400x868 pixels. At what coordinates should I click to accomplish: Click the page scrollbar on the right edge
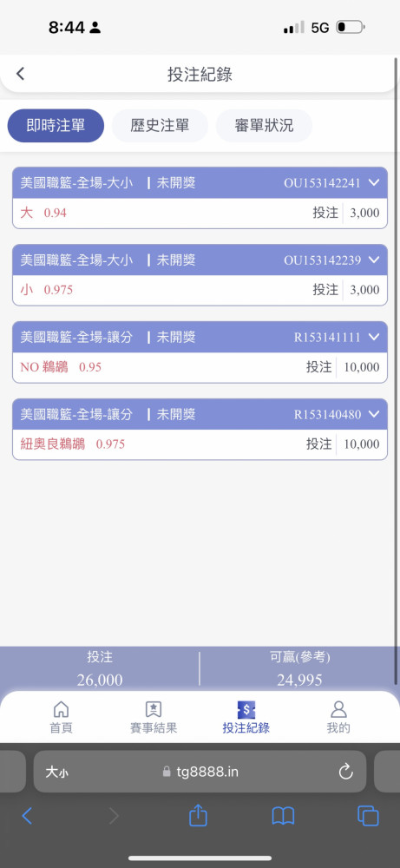(397, 371)
